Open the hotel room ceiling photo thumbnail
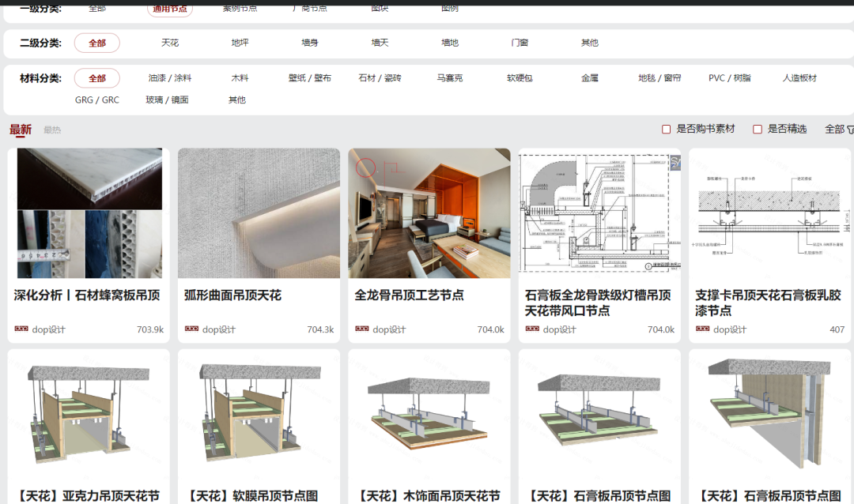This screenshot has width=854, height=504. (x=429, y=213)
